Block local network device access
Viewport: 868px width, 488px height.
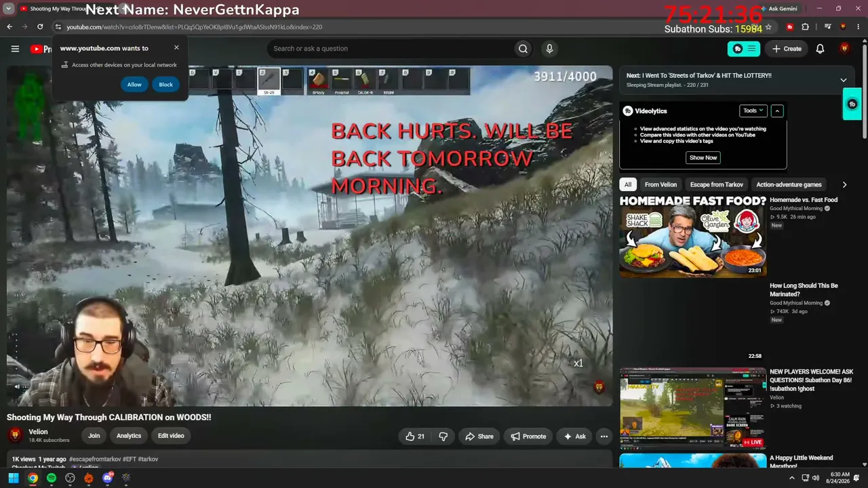[x=165, y=85]
